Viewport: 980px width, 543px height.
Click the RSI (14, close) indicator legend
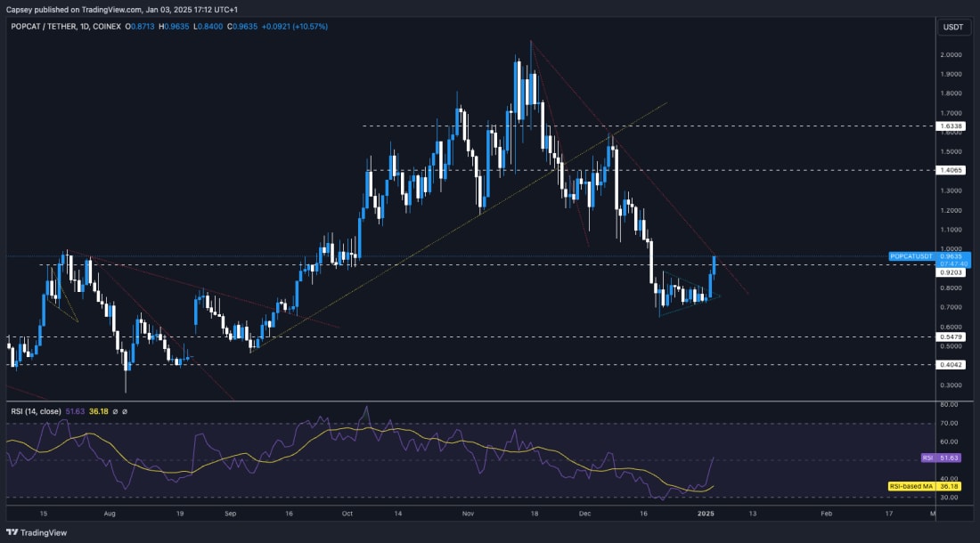(36, 411)
